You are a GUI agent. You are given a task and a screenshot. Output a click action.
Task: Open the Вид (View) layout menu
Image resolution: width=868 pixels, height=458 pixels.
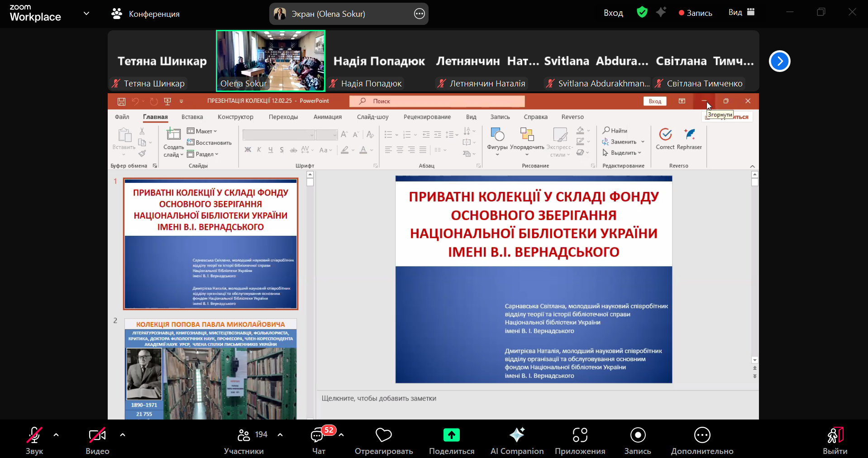[741, 12]
